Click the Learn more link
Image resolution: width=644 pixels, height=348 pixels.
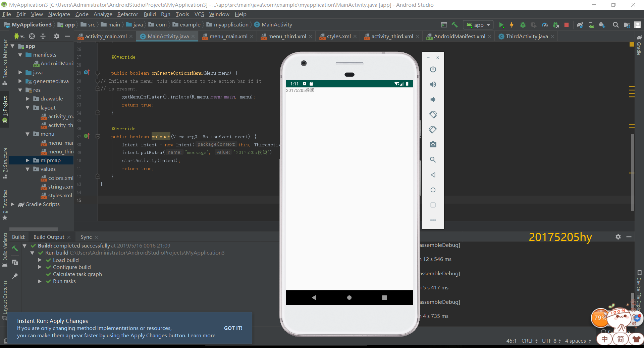click(x=202, y=336)
